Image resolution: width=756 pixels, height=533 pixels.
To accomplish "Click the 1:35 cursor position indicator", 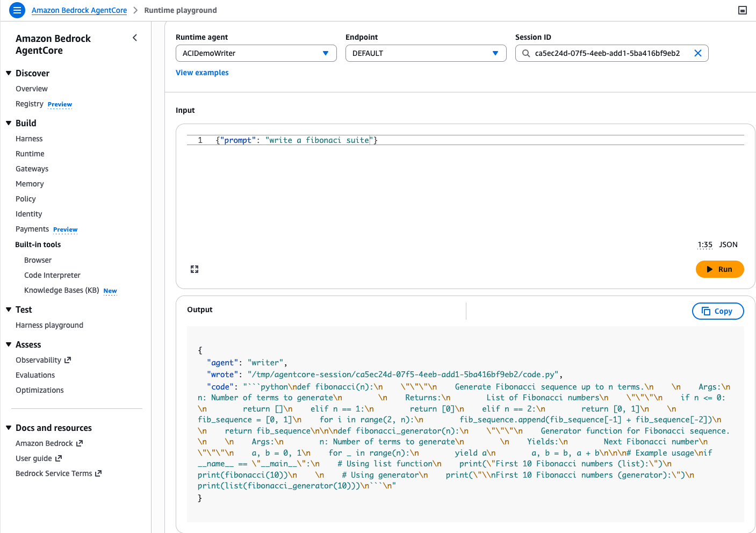I will [705, 244].
